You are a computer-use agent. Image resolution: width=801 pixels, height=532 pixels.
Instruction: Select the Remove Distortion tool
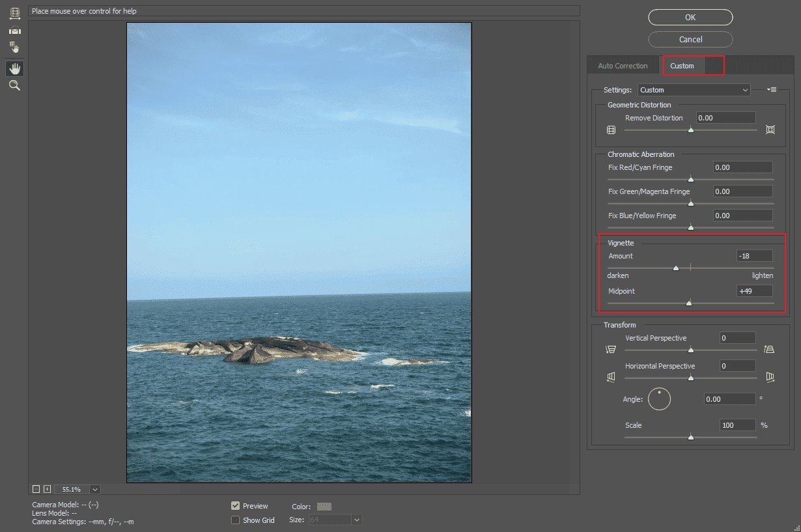point(14,13)
